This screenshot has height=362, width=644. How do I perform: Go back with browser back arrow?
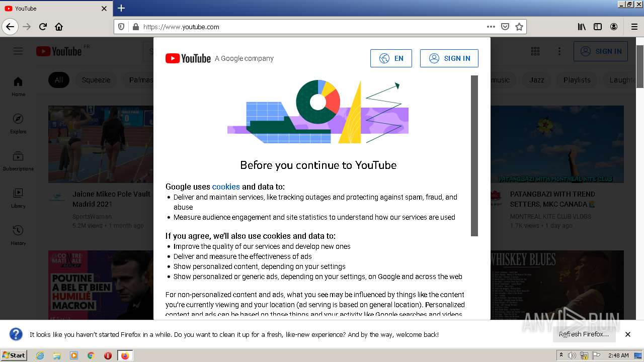[x=10, y=27]
